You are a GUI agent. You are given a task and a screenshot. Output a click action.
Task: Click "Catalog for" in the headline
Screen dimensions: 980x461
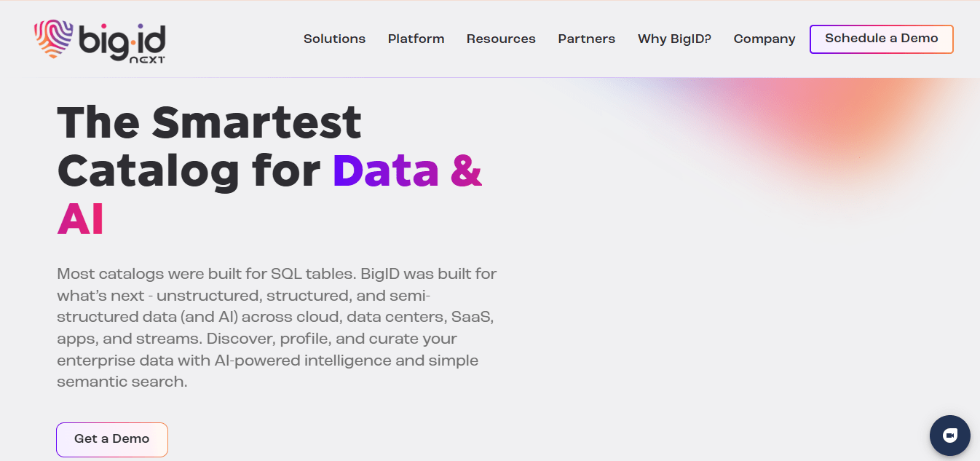[189, 171]
